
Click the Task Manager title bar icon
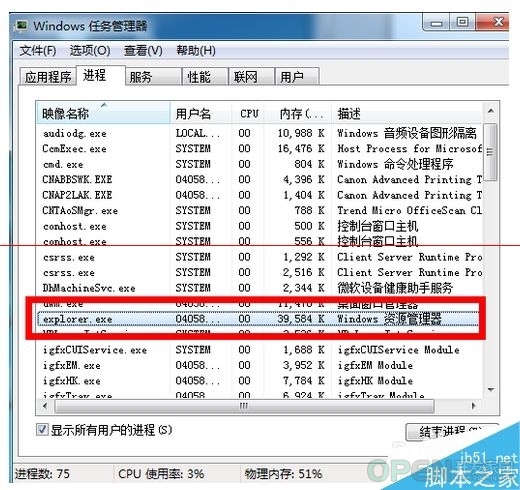click(22, 26)
